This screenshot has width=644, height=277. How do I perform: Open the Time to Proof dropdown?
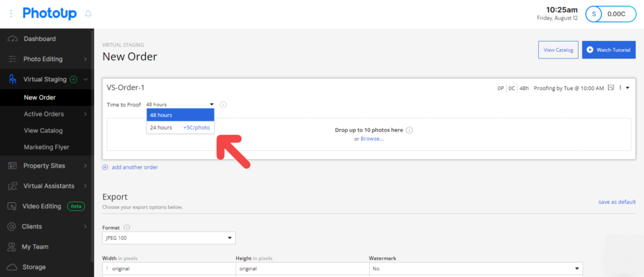[x=180, y=105]
